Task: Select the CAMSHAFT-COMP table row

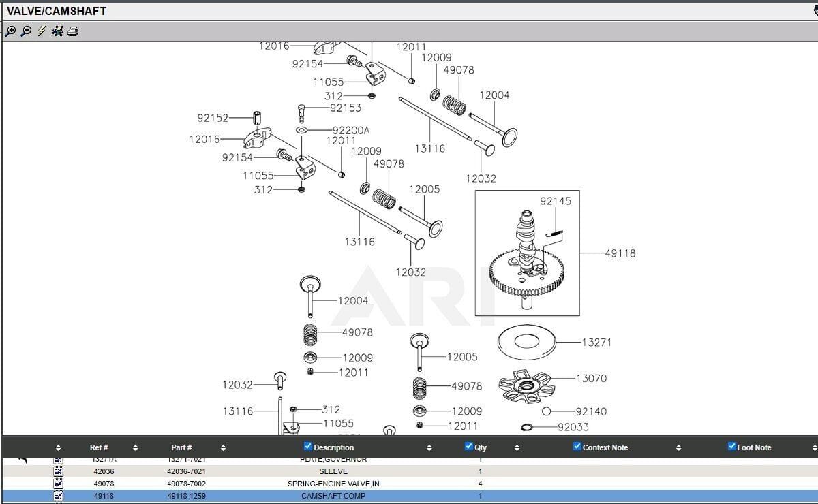Action: pos(333,496)
